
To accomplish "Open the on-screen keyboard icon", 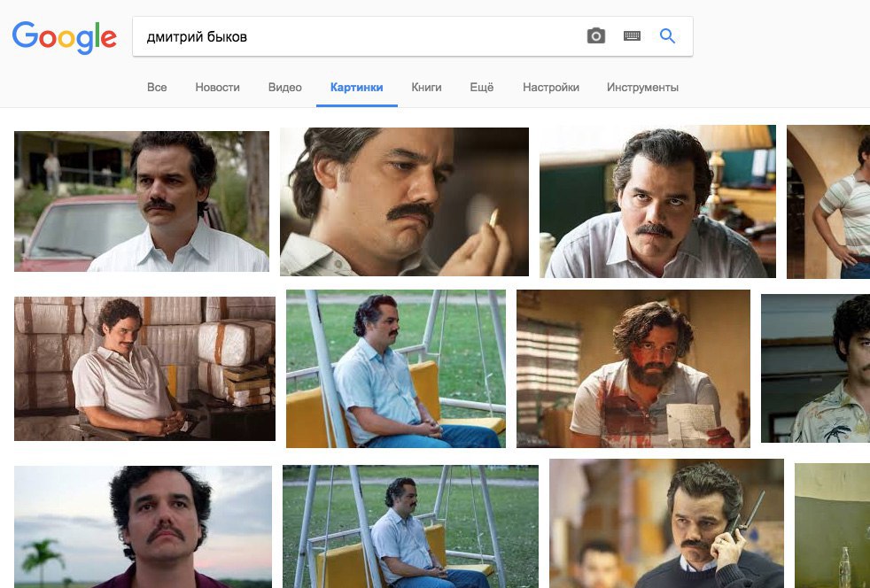I will 632,36.
